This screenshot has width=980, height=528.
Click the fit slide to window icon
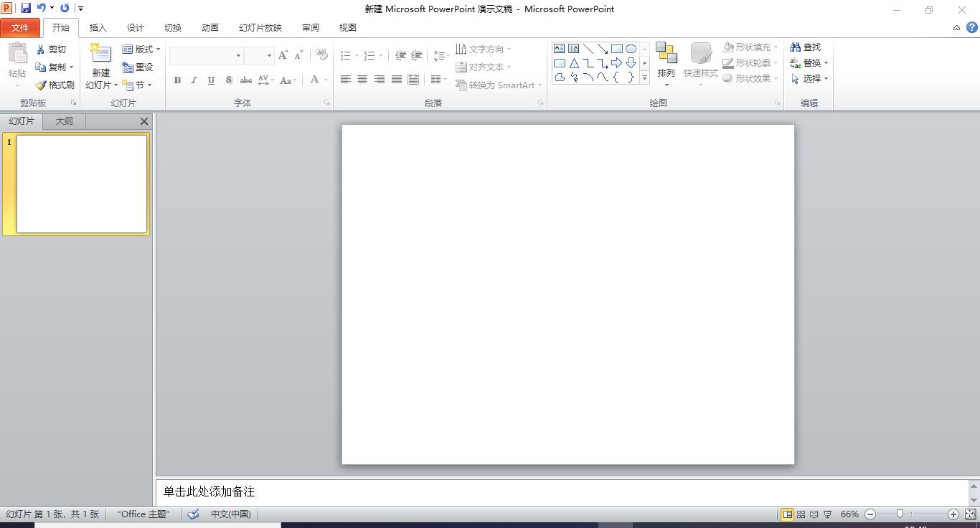click(970, 514)
